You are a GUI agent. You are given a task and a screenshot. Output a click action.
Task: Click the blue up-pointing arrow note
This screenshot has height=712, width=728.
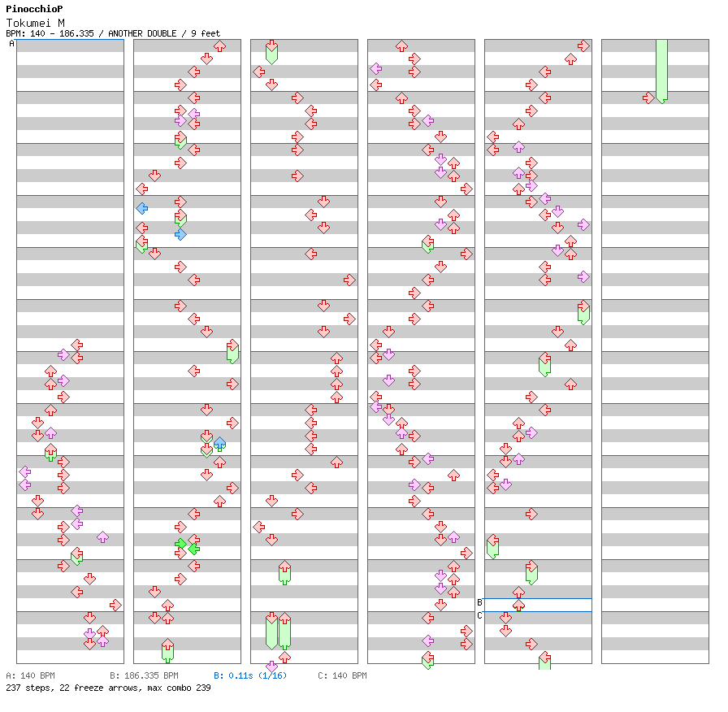(x=219, y=443)
